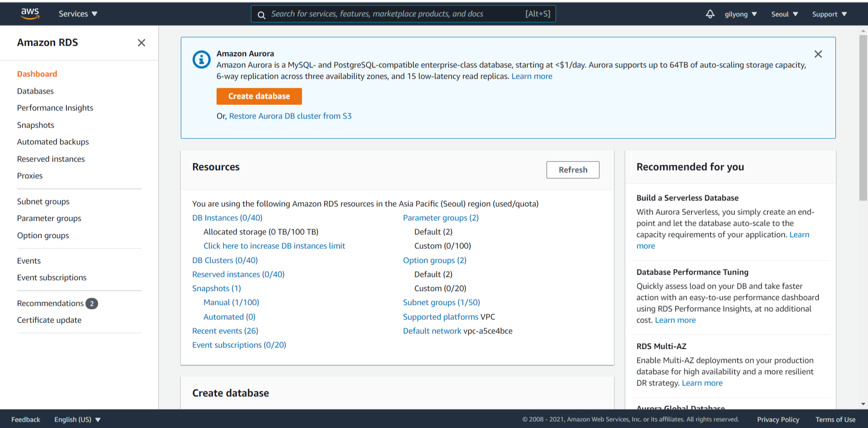Open Subnet groups in the sidebar
Viewport: 868px width, 428px height.
coord(43,201)
